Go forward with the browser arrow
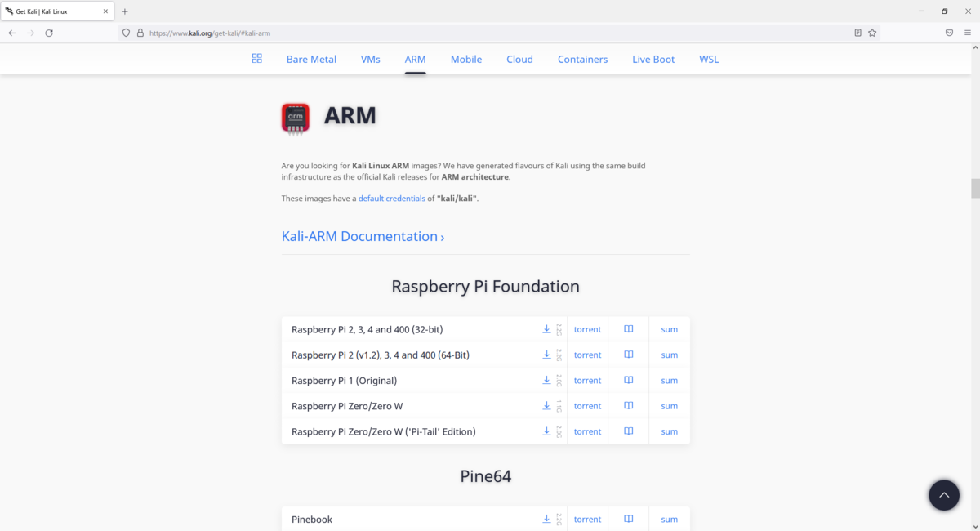 coord(30,33)
